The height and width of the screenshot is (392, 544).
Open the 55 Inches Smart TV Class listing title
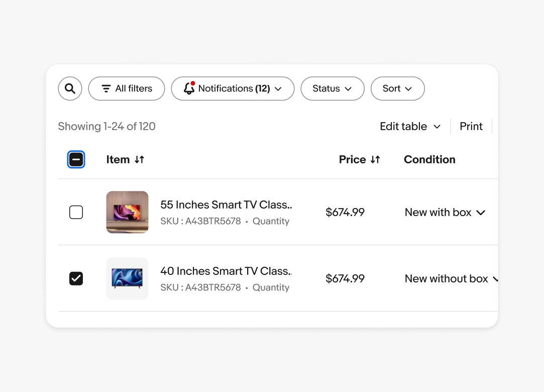pyautogui.click(x=226, y=205)
